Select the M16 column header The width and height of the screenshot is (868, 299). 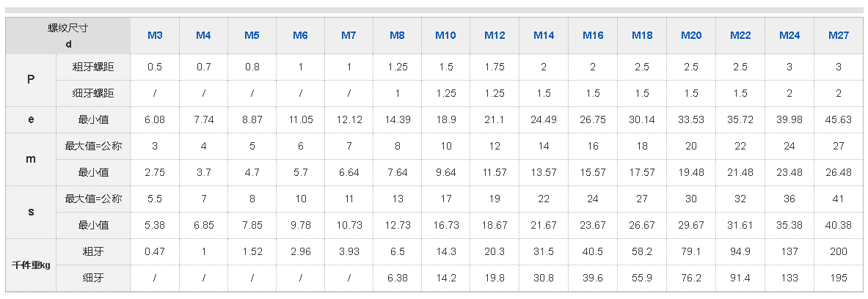(x=593, y=35)
